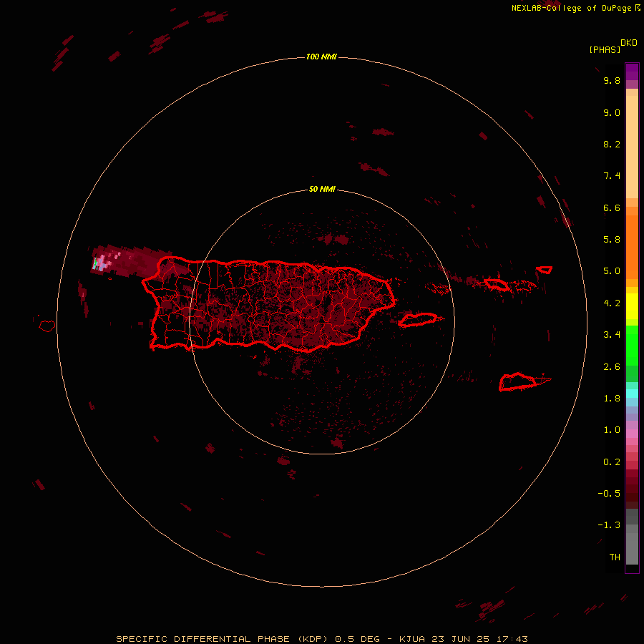
Task: Select the 50 NMI range ring label
Action: (x=322, y=189)
